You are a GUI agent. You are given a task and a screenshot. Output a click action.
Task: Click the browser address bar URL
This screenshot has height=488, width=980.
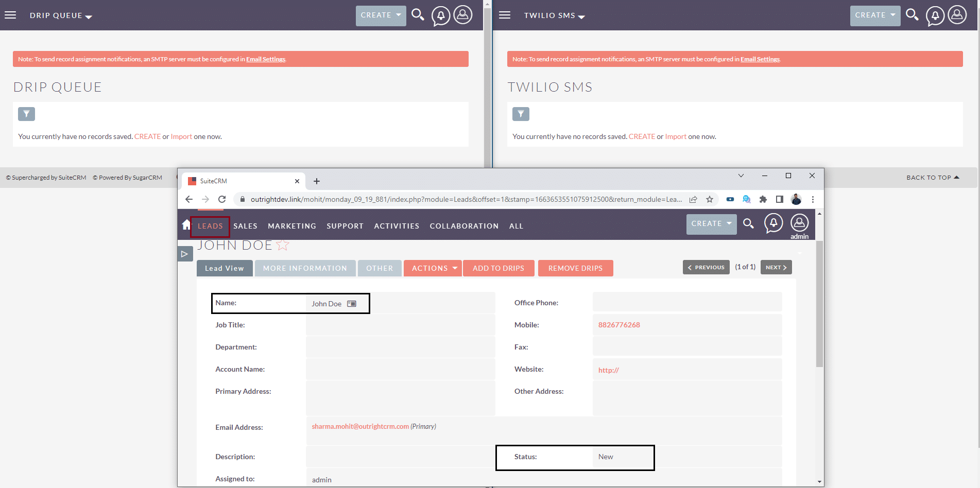tap(466, 199)
